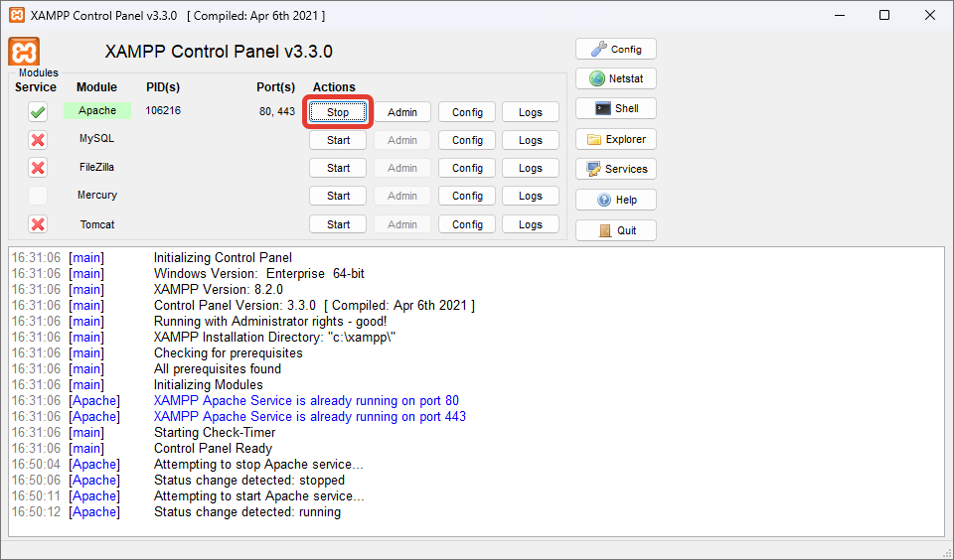Start the Tomcat module
Screen dimensions: 954x560
[x=338, y=224]
